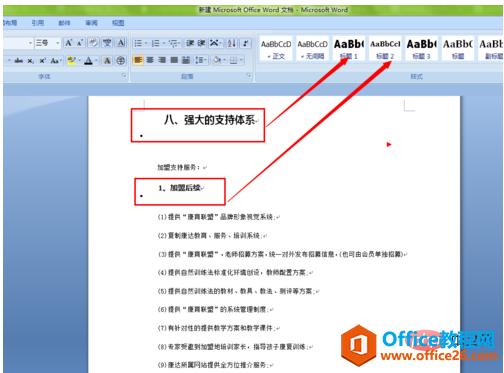Switch to the 引用 ribbon tab
The image size is (504, 373).
click(38, 23)
